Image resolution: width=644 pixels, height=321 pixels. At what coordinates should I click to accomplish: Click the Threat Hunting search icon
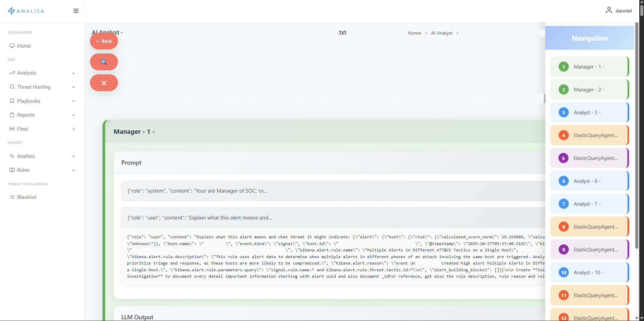[x=12, y=87]
